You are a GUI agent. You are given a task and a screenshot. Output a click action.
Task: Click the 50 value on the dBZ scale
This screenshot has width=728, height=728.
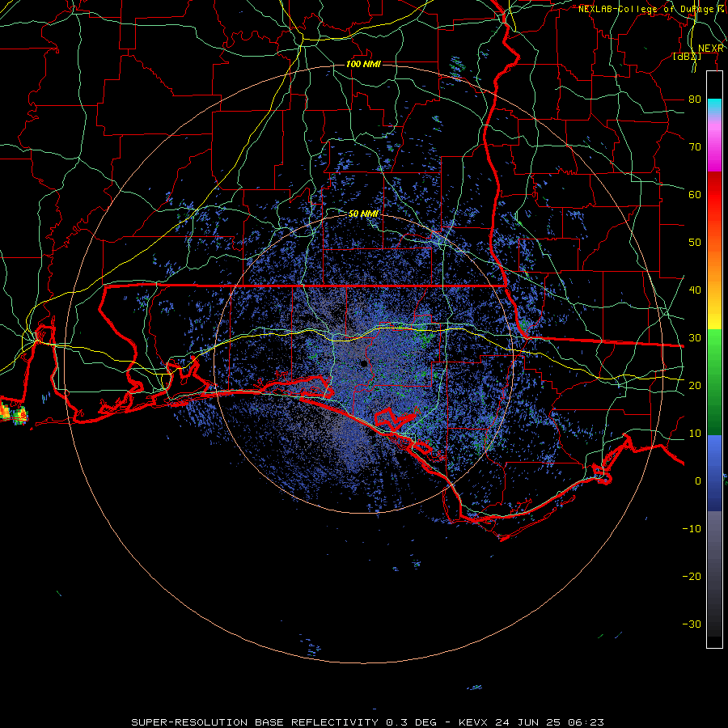click(x=695, y=243)
